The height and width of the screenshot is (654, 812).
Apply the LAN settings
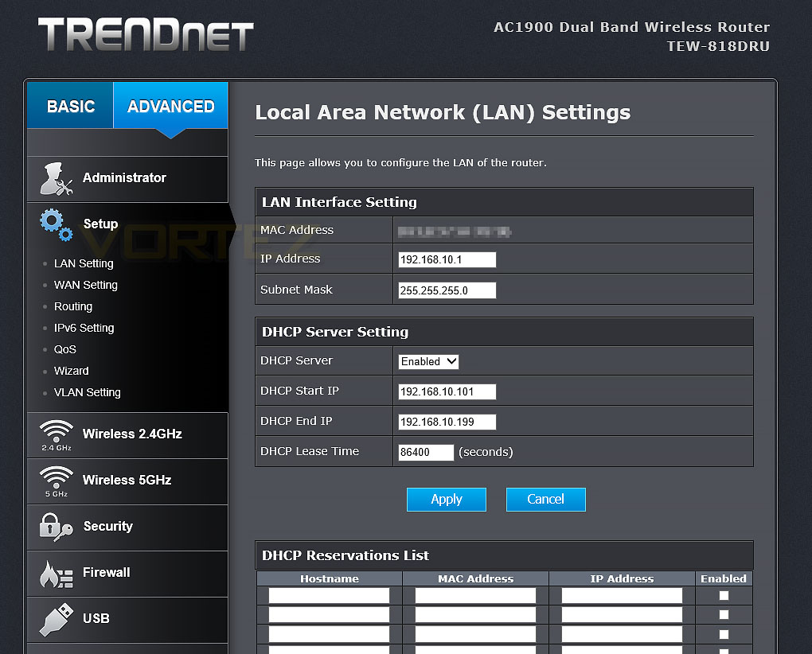pos(447,500)
